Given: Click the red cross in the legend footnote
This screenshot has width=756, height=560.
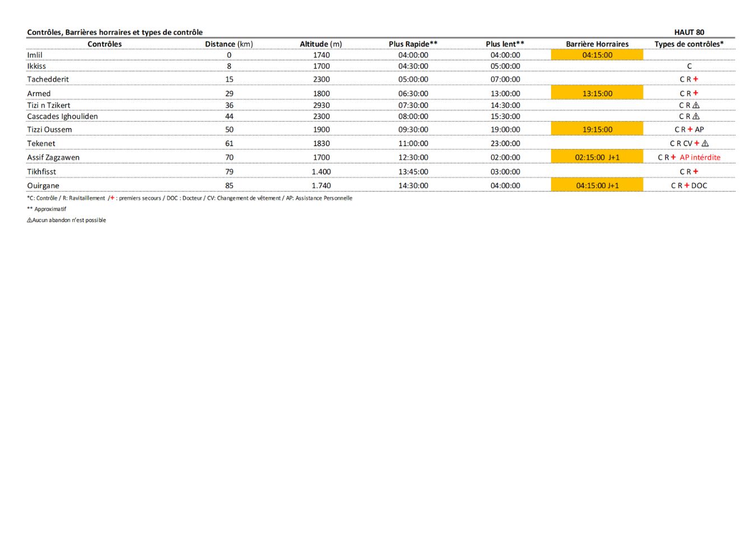Looking at the screenshot, I should click(112, 198).
